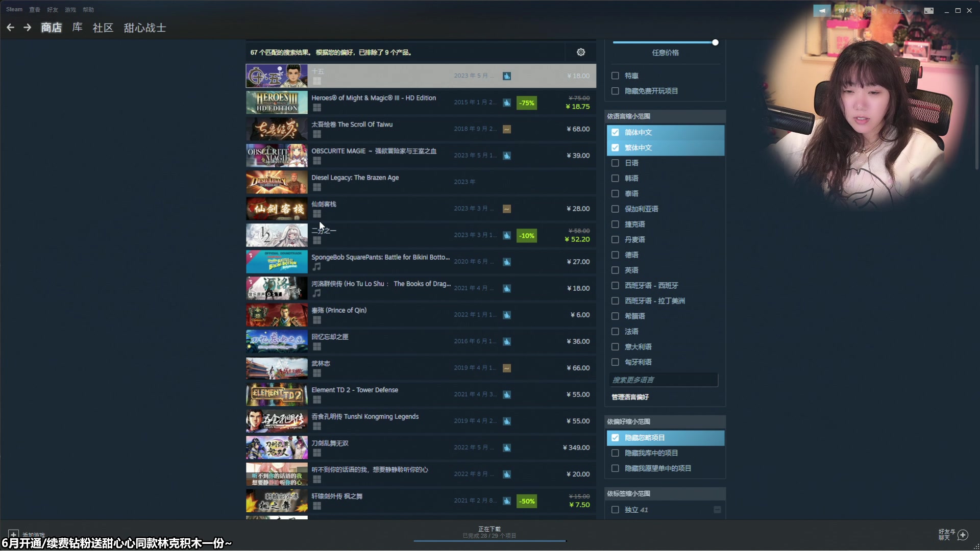The image size is (980, 551).
Task: Go back with the left arrow
Action: click(x=10, y=28)
